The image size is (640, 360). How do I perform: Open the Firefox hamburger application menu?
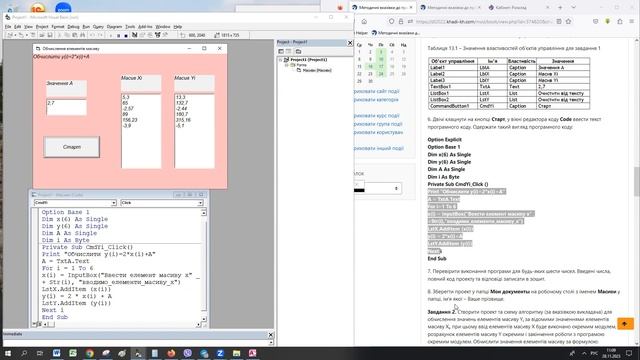click(632, 22)
